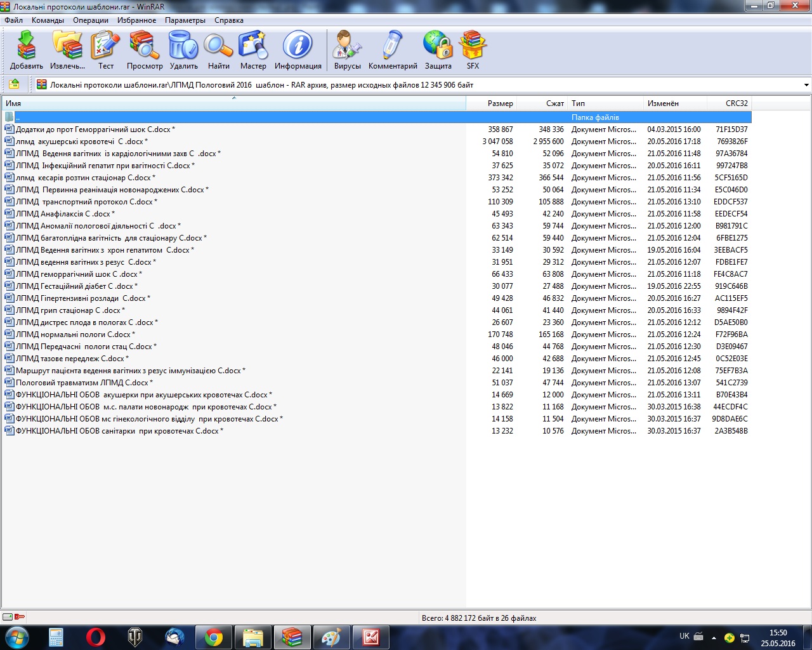Show hidden tray icons arrow
Viewport: 812px width, 650px height.
pos(714,637)
